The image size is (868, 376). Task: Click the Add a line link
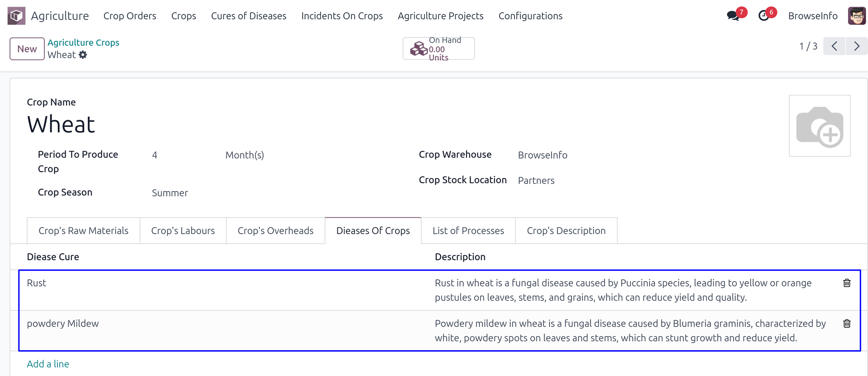pos(48,364)
